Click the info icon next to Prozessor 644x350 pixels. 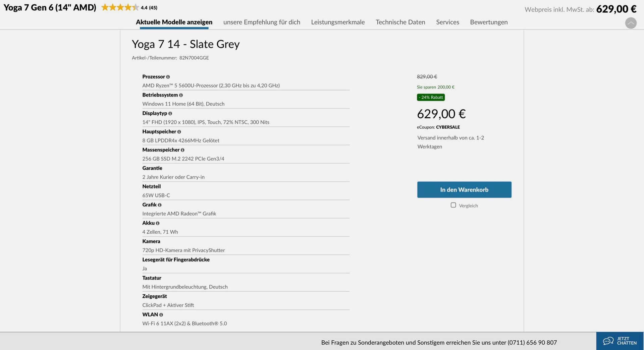(168, 77)
